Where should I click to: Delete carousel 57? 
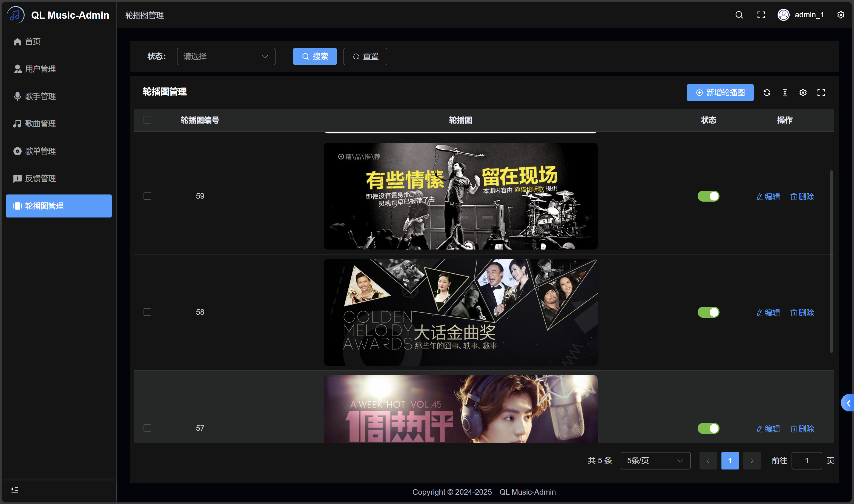point(802,429)
